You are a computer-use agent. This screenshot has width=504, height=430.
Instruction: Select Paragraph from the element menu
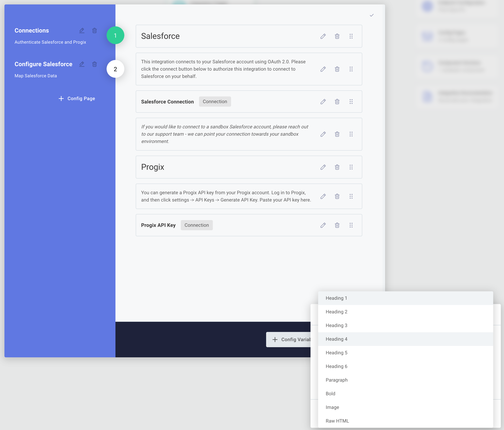(337, 380)
